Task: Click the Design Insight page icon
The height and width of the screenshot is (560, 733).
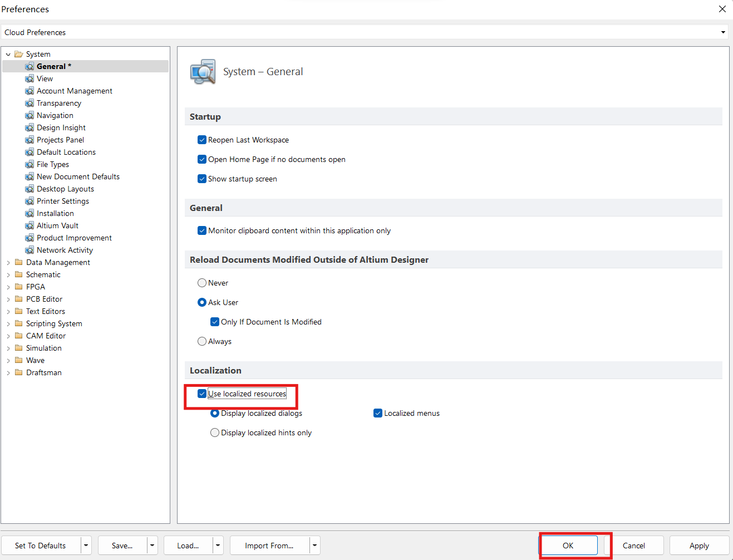Action: (29, 127)
